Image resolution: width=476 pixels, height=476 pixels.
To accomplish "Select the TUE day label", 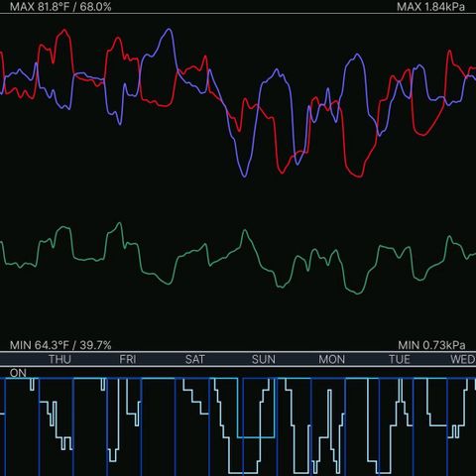I will tap(400, 359).
